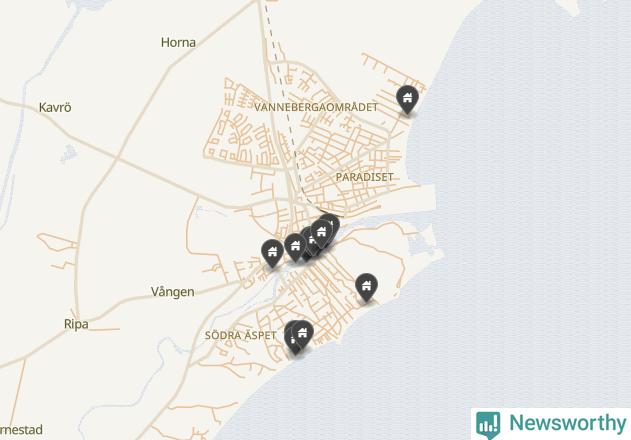Screen dimensions: 631x440
Task: Click the Newsworthy chart logo icon
Action: pyautogui.click(x=488, y=425)
